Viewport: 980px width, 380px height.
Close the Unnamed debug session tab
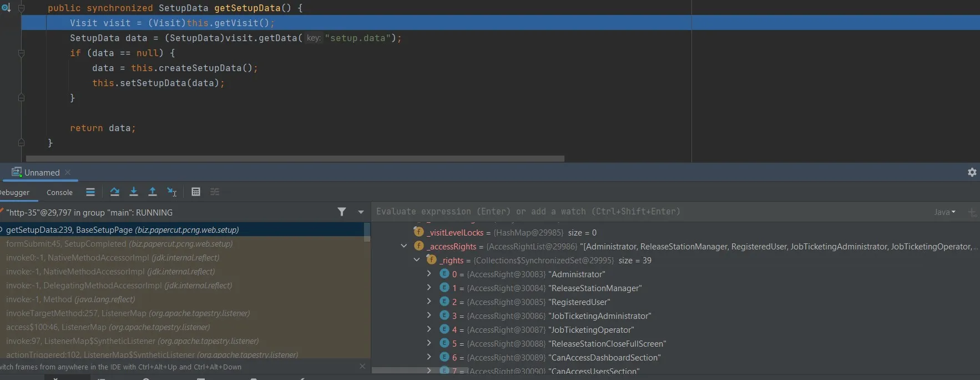point(68,172)
